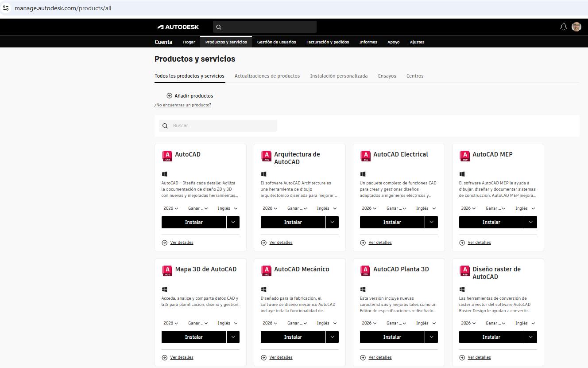588x368 pixels.
Task: Click the Diseño raster de AutoCAD icon
Action: click(x=464, y=270)
